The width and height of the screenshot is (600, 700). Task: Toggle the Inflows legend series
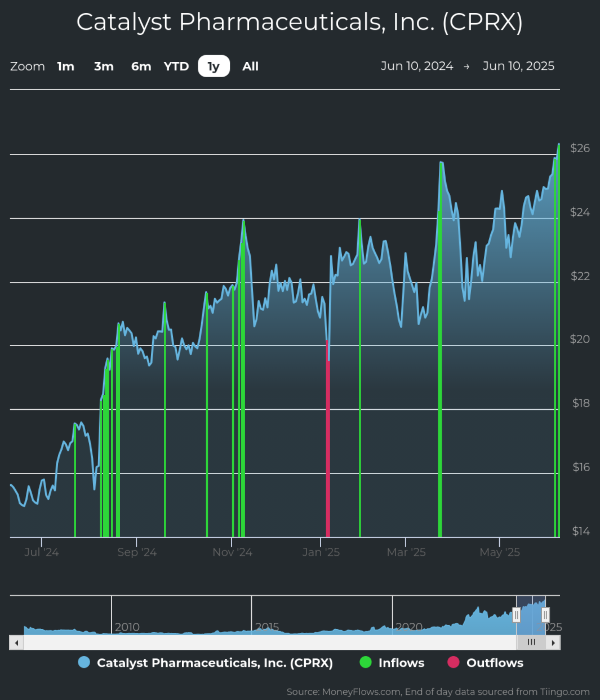pos(392,663)
